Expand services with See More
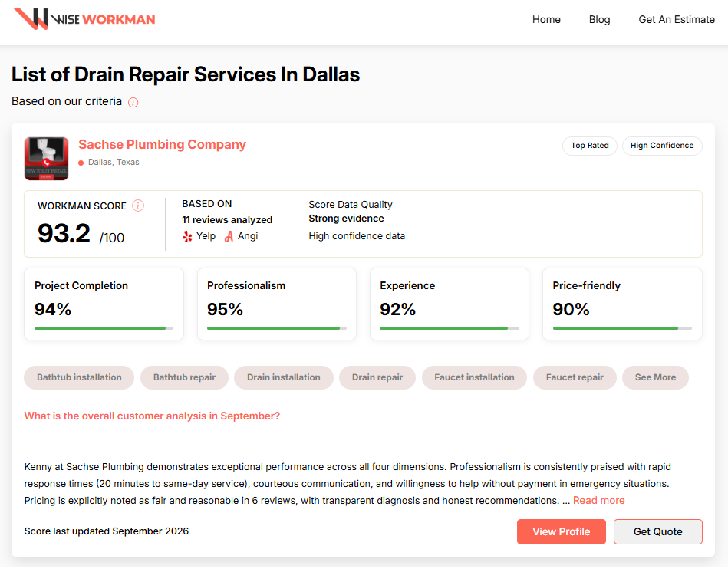Image resolution: width=728 pixels, height=569 pixels. 656,378
